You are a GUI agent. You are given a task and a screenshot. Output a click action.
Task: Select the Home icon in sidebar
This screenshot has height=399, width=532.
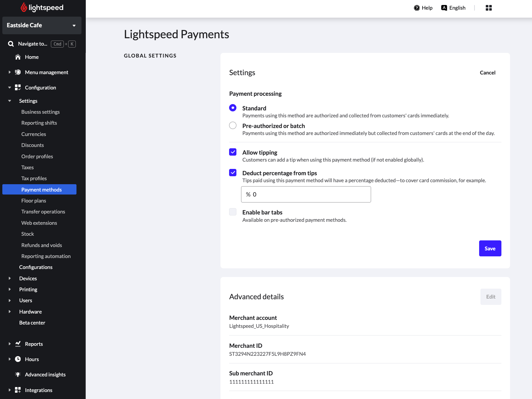[18, 57]
